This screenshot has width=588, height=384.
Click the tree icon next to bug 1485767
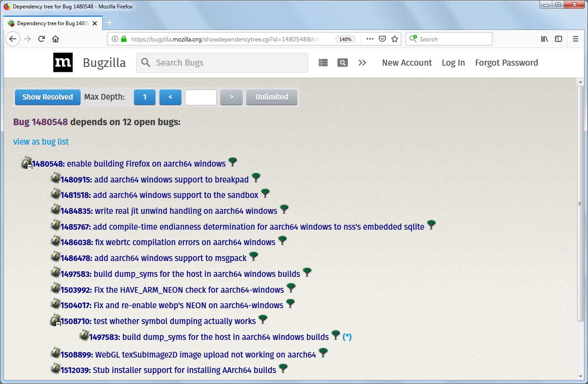tap(431, 225)
